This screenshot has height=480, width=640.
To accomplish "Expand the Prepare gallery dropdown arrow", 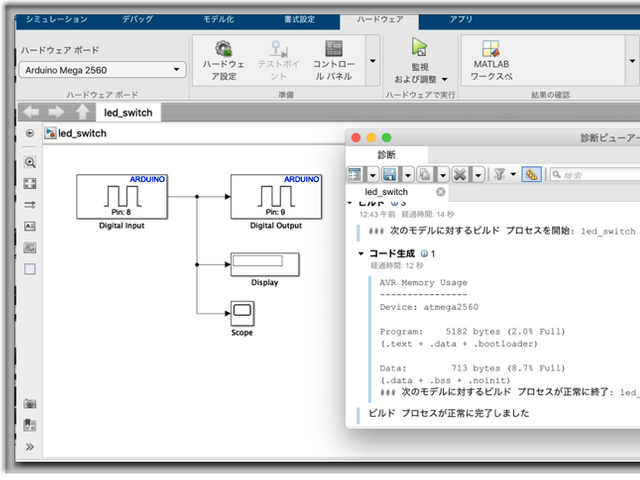I will [373, 61].
